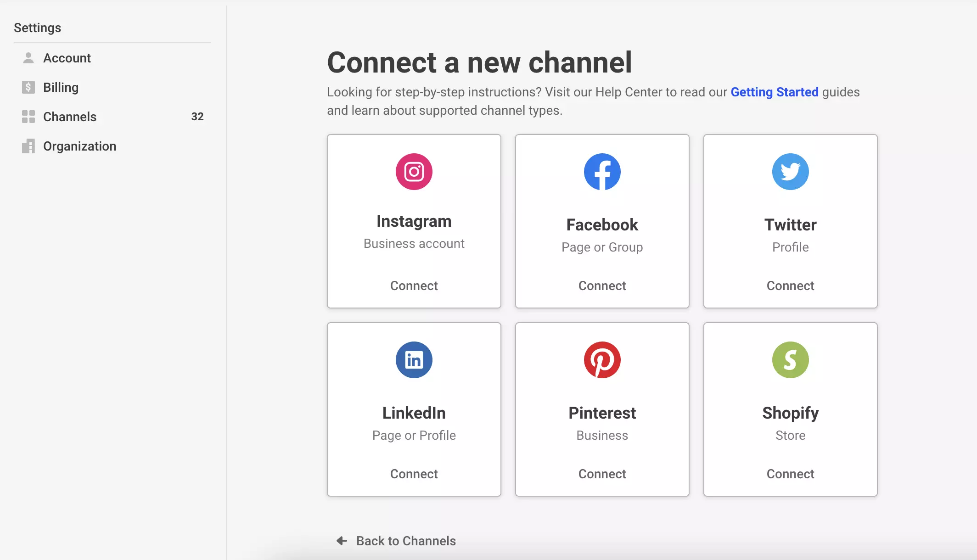Click the LinkedIn logo icon
This screenshot has width=977, height=560.
[x=414, y=360]
